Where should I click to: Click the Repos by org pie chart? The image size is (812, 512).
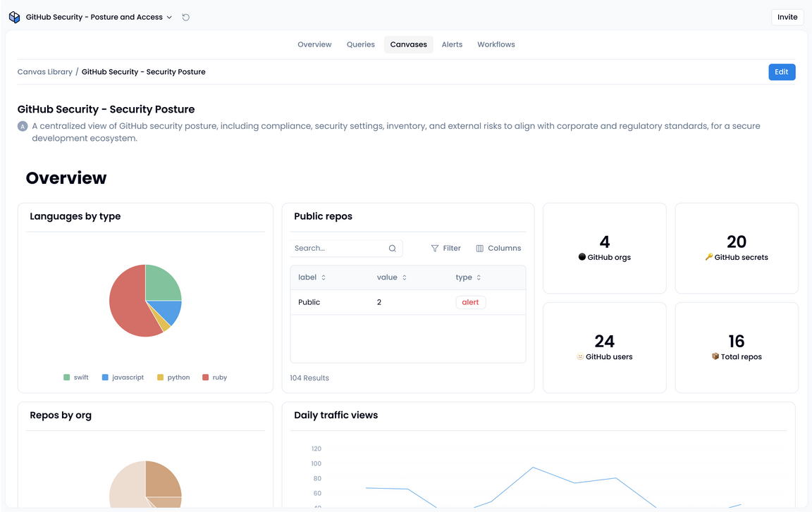coord(145,484)
